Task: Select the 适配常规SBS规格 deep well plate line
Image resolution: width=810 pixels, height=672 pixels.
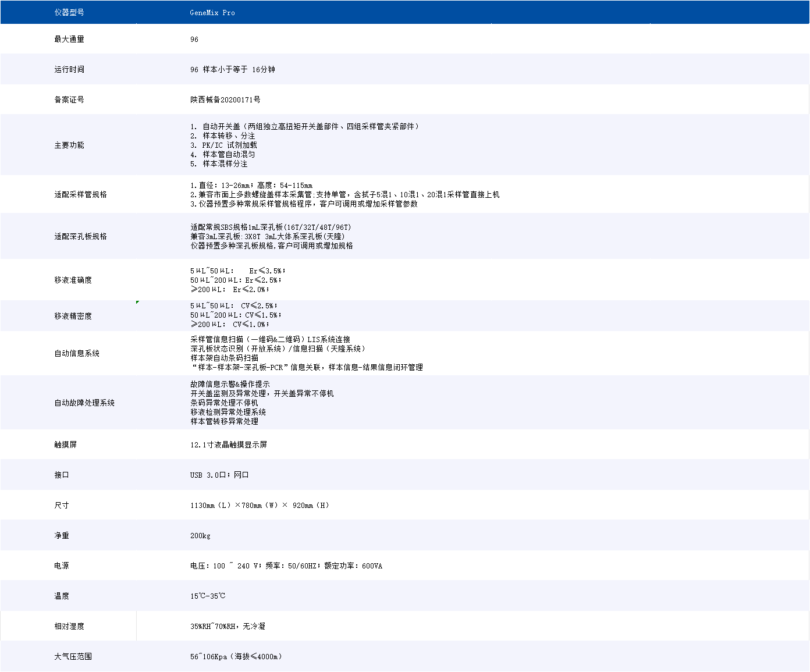Action: (271, 227)
